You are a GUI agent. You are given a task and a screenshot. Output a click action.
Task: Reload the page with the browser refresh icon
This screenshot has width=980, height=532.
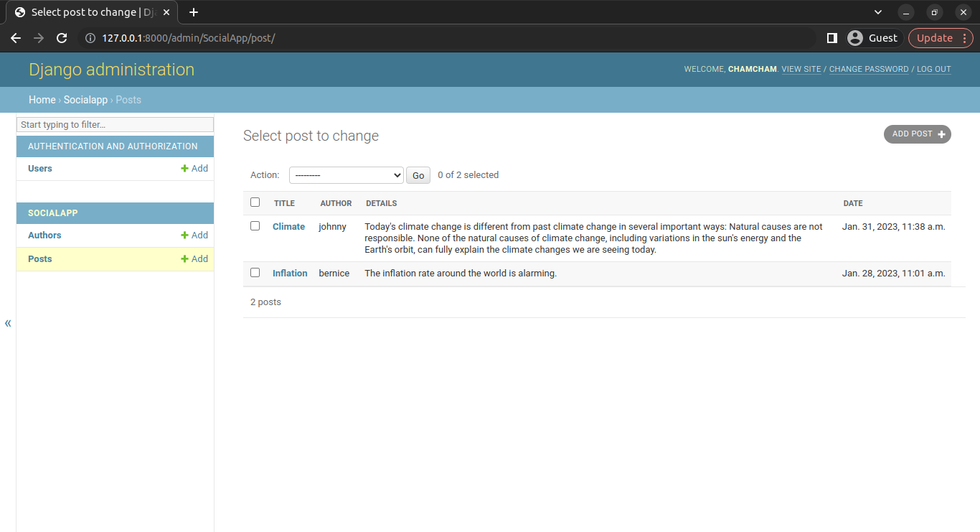pyautogui.click(x=62, y=38)
